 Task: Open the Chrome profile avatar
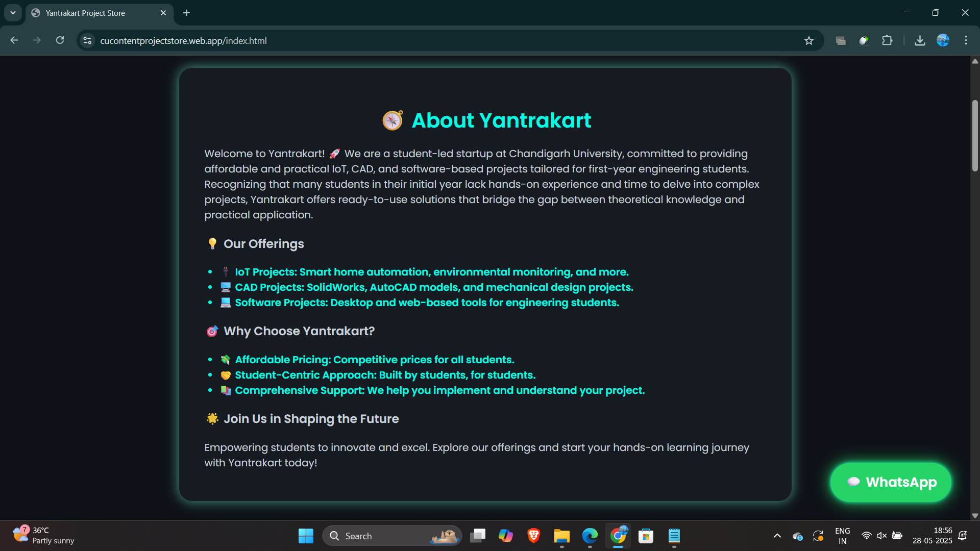click(x=943, y=40)
